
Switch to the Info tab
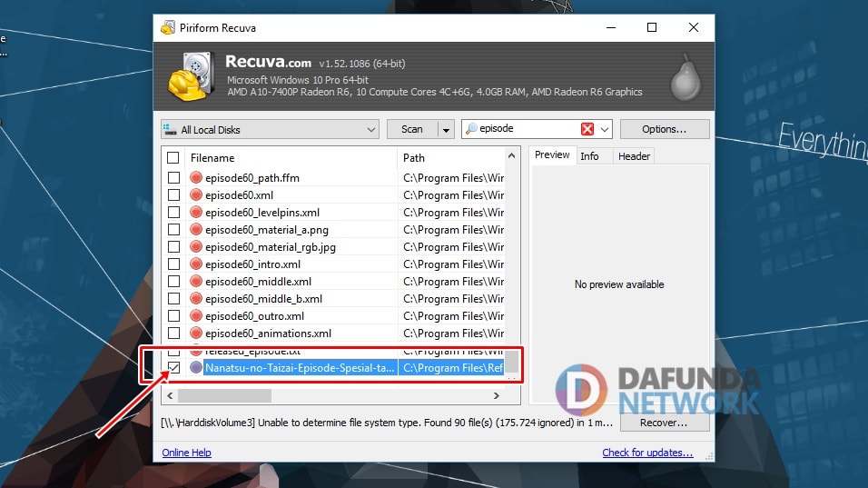click(589, 156)
